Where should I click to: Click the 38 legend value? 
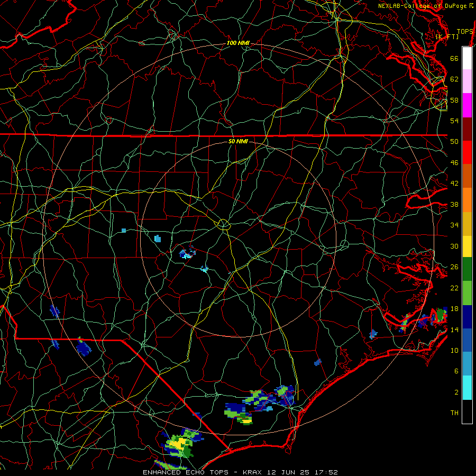click(x=454, y=204)
